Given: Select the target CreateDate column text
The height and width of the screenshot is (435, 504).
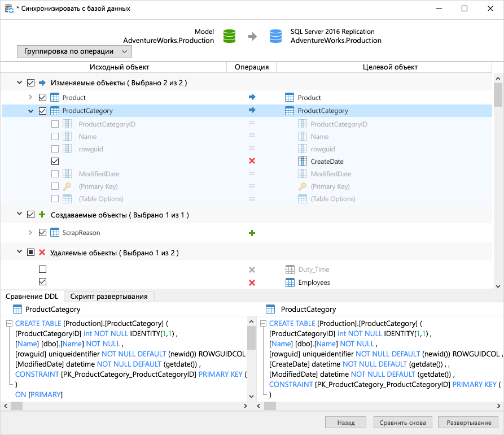Looking at the screenshot, I should (x=327, y=162).
